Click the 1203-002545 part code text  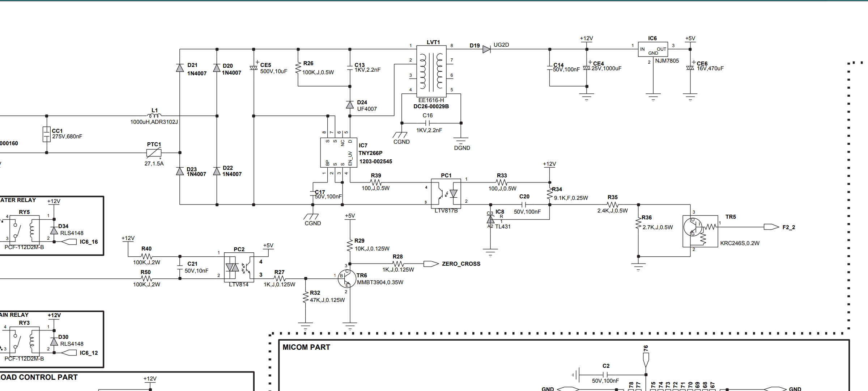tap(376, 161)
